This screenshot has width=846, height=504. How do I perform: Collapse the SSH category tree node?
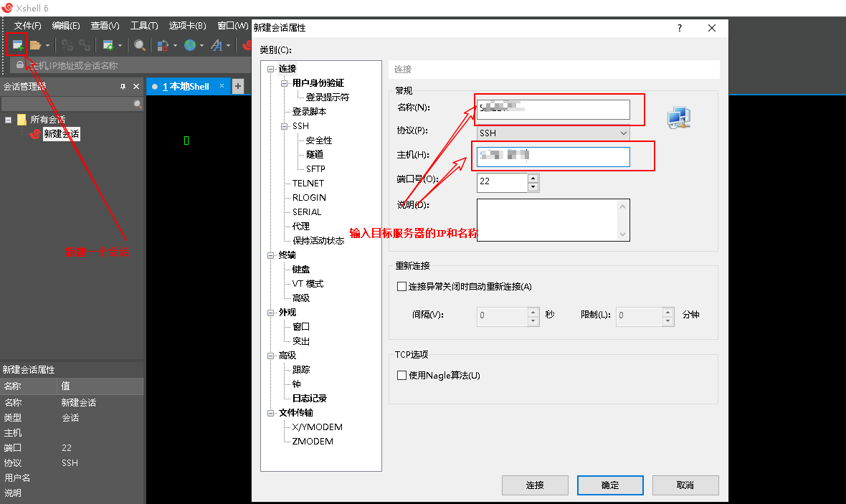[x=285, y=126]
